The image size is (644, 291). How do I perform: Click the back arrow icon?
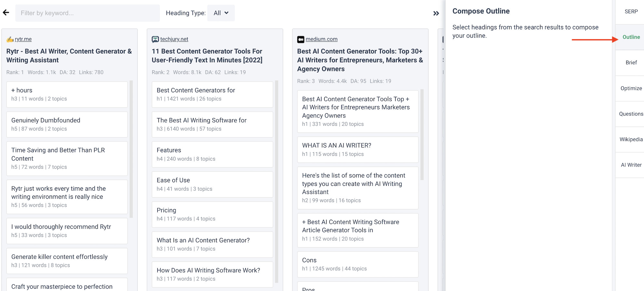click(x=6, y=13)
